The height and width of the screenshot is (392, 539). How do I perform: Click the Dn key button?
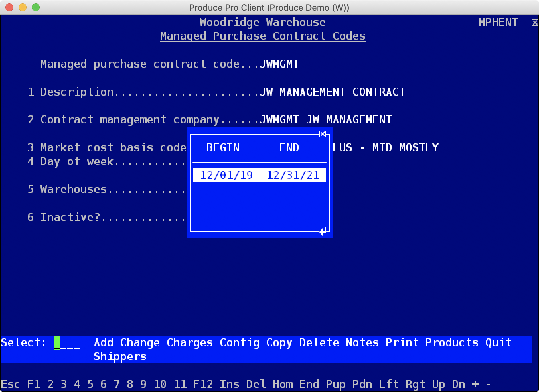click(458, 384)
